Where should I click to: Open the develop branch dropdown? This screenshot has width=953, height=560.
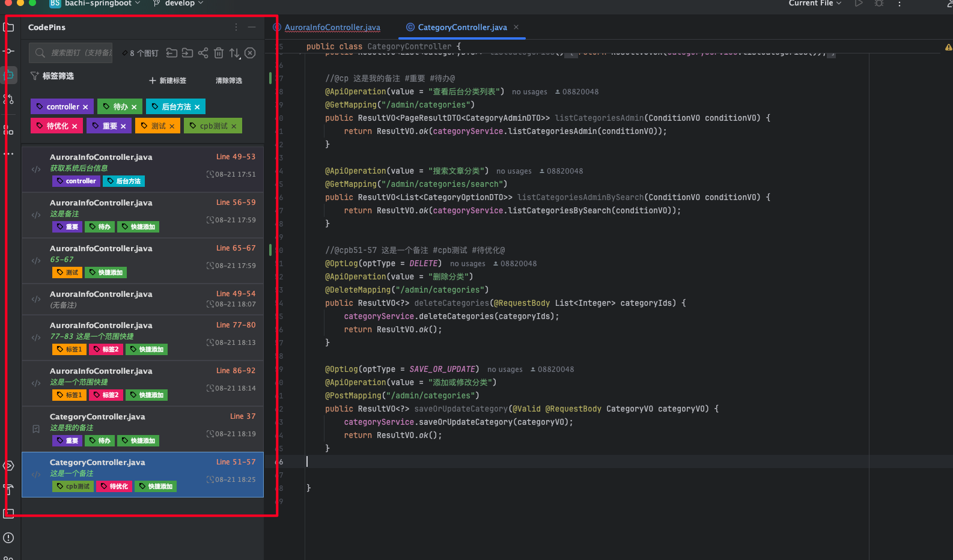click(x=179, y=4)
